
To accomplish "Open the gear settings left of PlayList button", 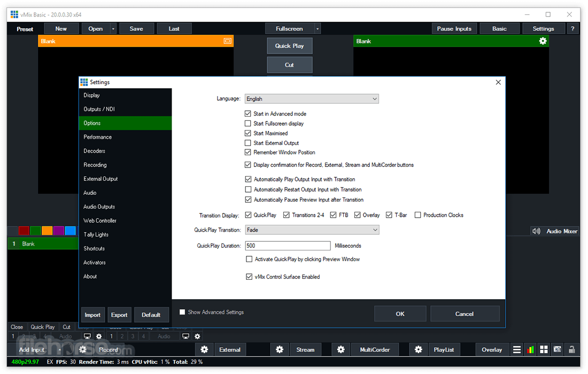I will [x=419, y=349].
